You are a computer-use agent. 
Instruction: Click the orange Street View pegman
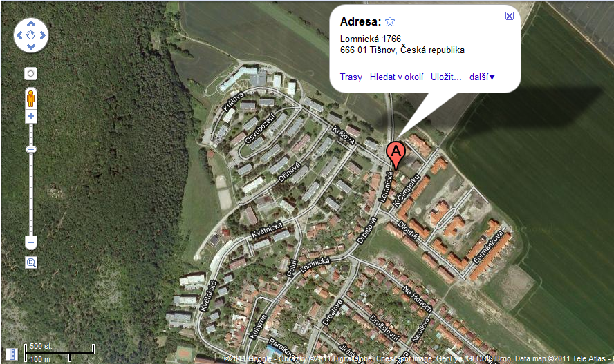click(31, 98)
